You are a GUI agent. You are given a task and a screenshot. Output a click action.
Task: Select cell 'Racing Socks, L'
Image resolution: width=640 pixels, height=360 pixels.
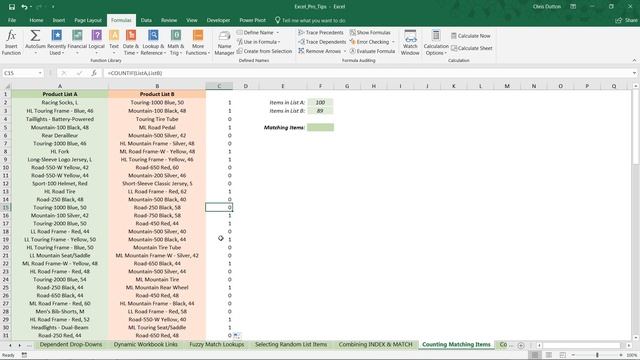pos(60,102)
